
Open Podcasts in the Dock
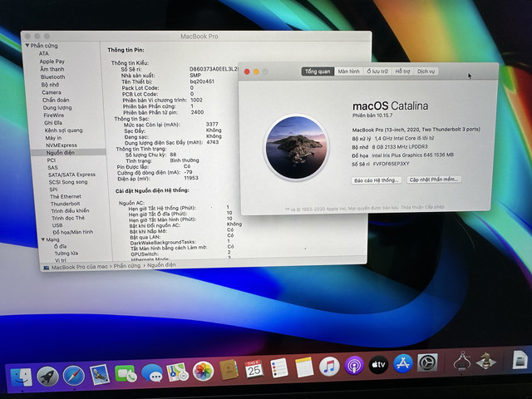coord(354,366)
